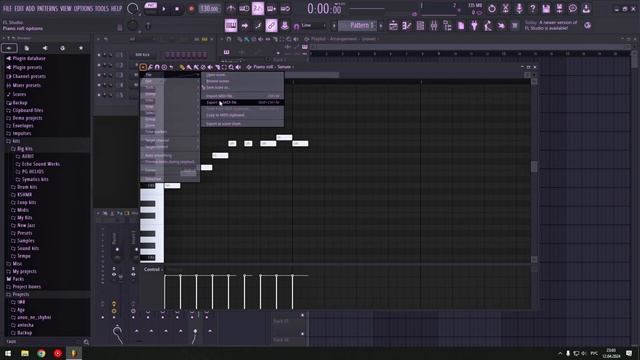Click the plugin picker plug icon
The image size is (640, 360).
pyautogui.click(x=474, y=26)
